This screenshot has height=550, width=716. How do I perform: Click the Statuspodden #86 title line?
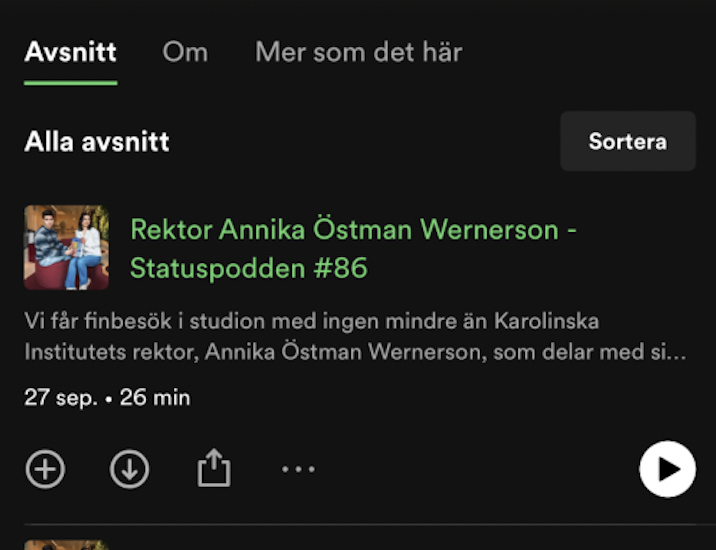coord(249,268)
